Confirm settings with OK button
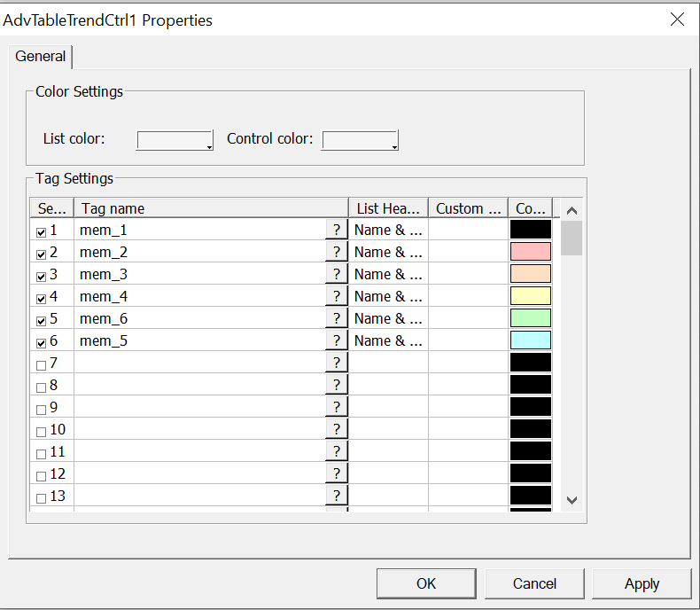Image resolution: width=700 pixels, height=610 pixels. 426,583
